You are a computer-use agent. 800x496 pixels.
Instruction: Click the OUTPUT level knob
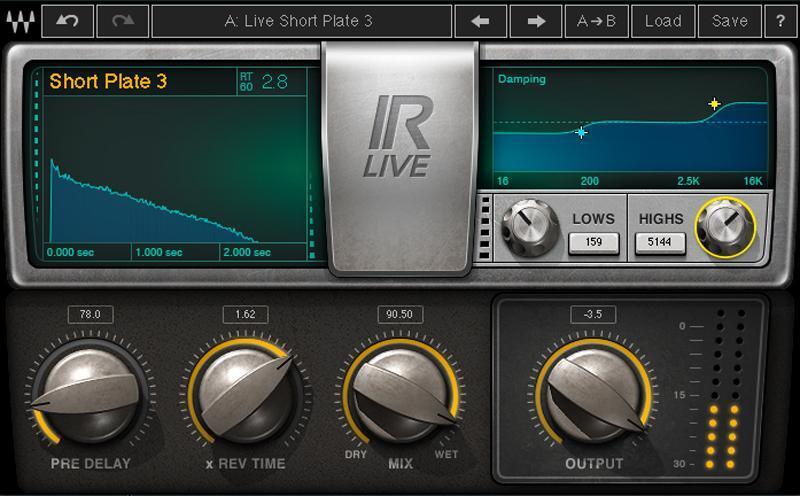pyautogui.click(x=594, y=396)
